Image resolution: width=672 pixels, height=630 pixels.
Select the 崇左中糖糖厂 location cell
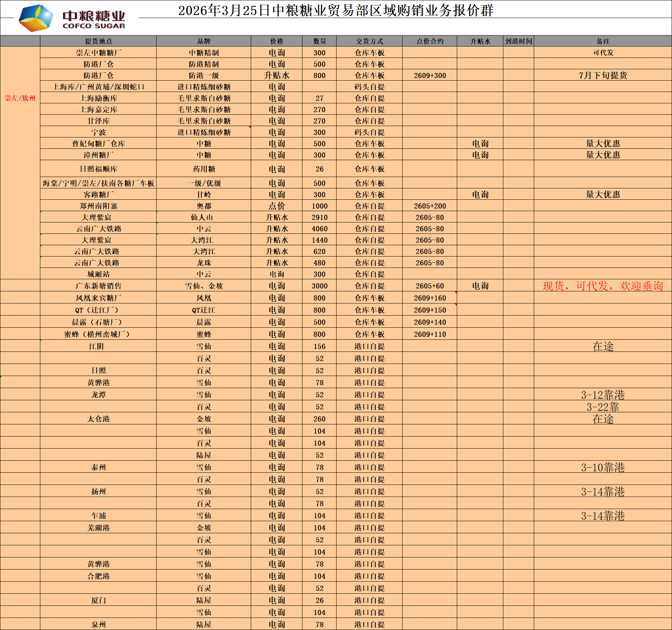(x=98, y=52)
